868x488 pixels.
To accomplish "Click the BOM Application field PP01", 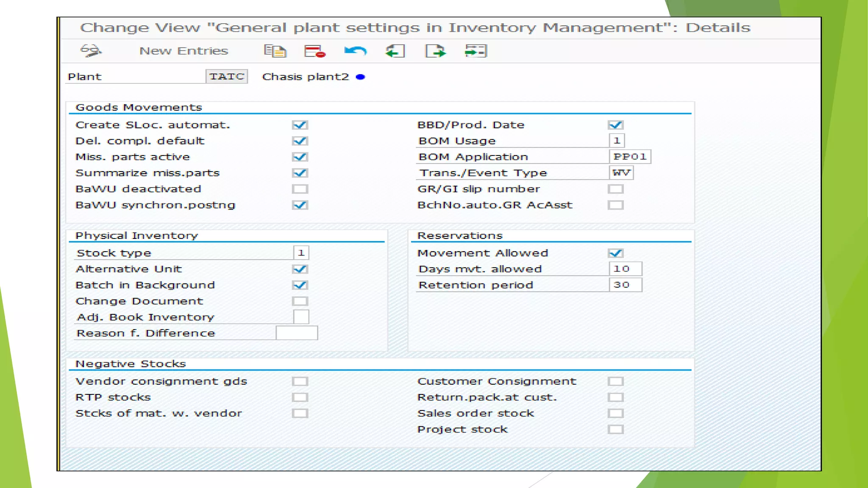I will pyautogui.click(x=630, y=157).
